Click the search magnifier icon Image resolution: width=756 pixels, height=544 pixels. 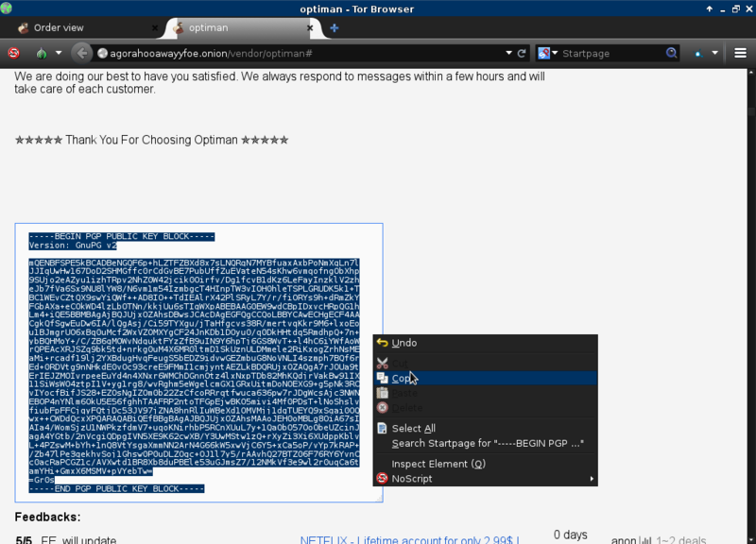coord(672,53)
